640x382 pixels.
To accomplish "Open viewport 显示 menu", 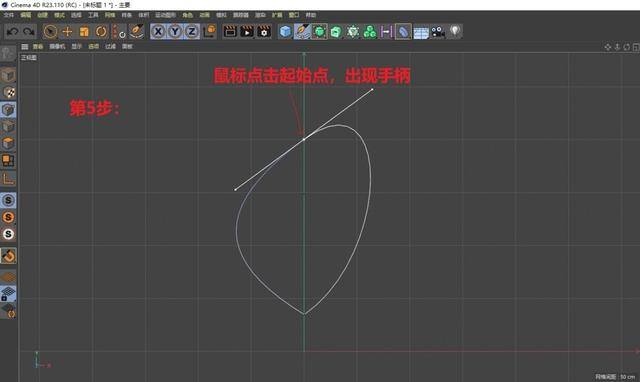I will click(76, 47).
